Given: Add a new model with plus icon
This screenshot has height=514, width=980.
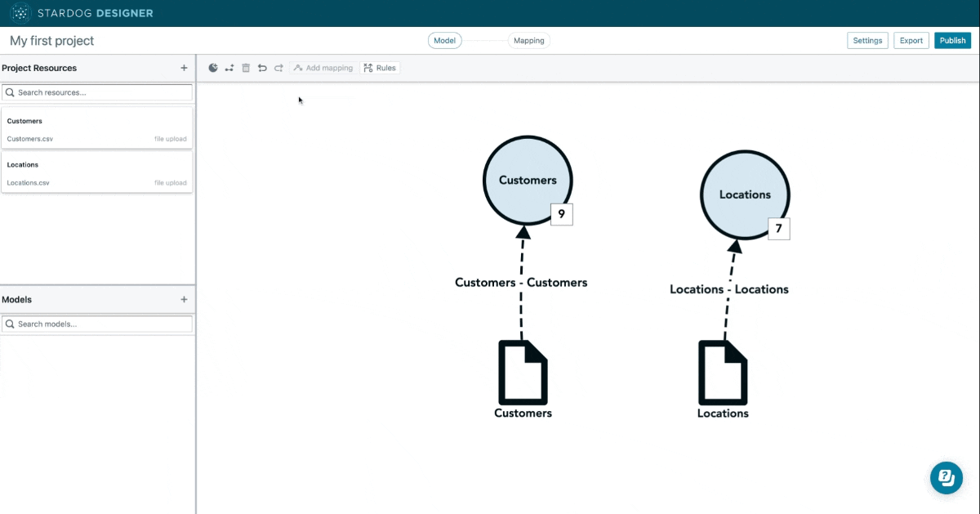Looking at the screenshot, I should [184, 299].
